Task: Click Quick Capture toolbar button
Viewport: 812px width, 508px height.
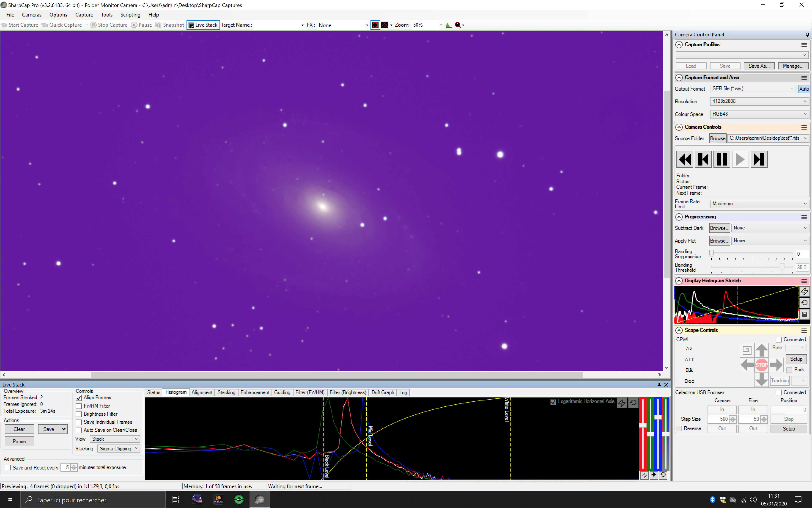Action: (62, 25)
